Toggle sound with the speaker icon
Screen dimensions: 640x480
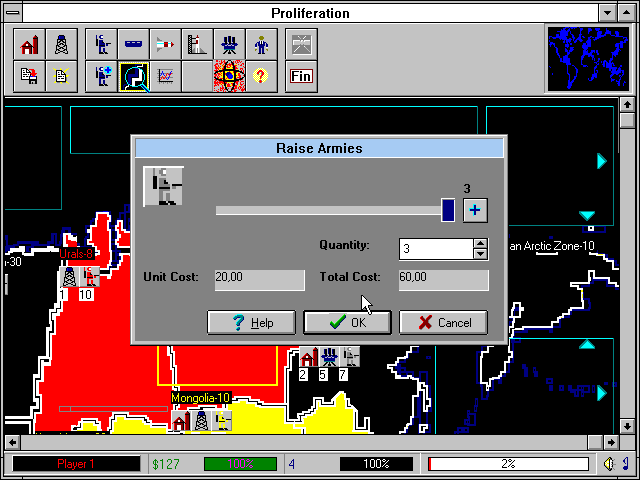point(609,464)
